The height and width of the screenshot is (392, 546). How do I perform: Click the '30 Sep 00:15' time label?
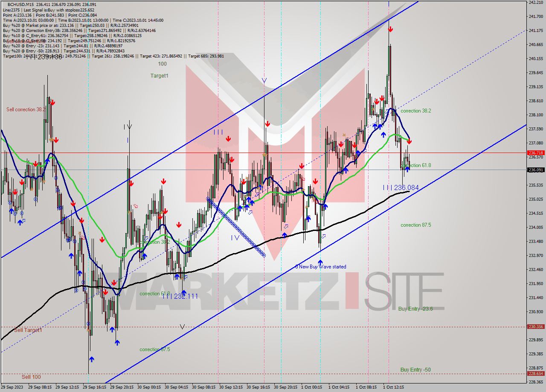point(149,387)
